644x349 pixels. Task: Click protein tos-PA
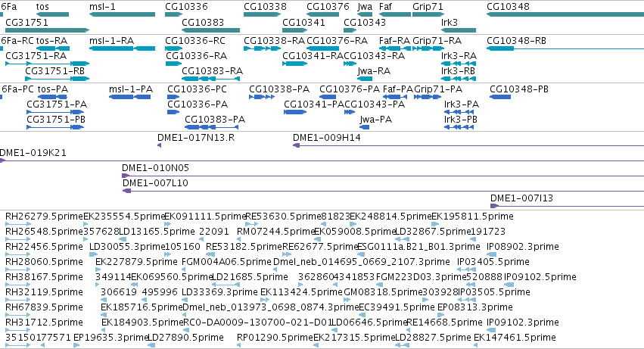point(52,97)
